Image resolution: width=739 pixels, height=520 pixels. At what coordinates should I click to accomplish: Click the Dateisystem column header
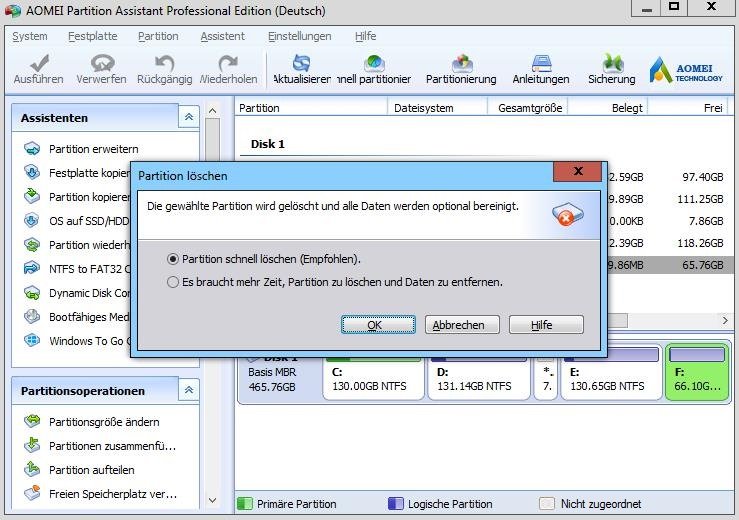coord(437,108)
